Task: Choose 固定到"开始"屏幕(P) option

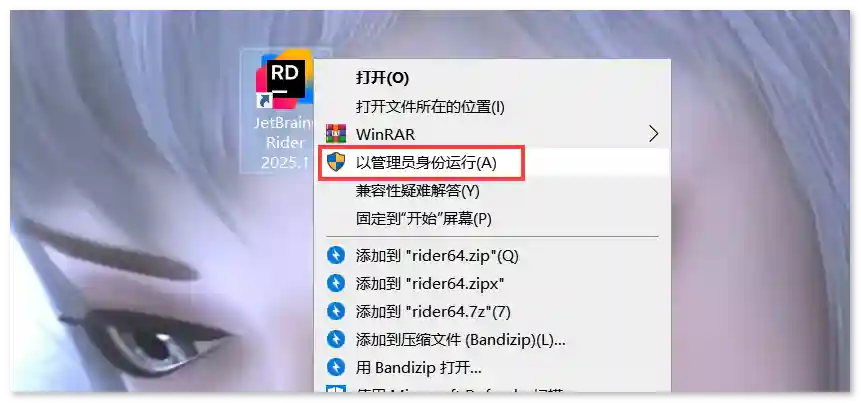Action: [x=423, y=219]
